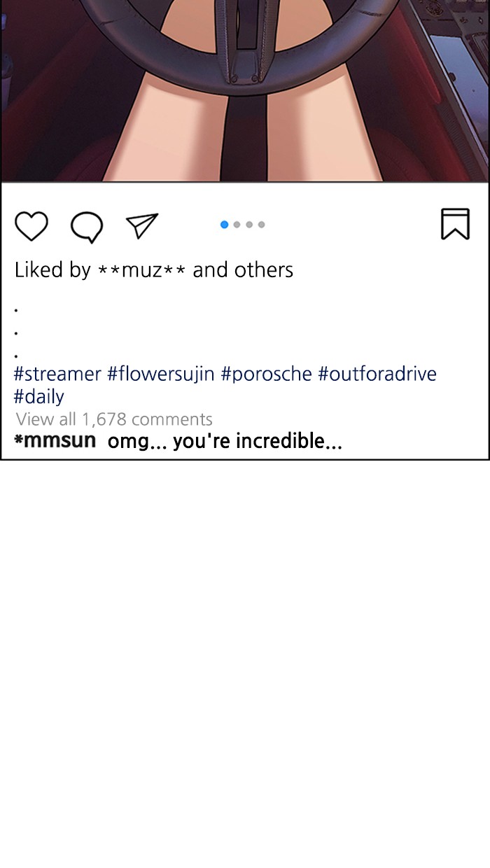Go to the last carousel dot
490x868 pixels.
click(261, 225)
